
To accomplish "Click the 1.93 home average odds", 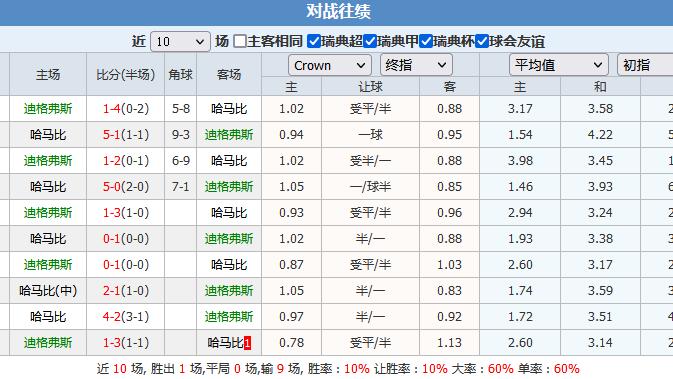I will (x=520, y=239).
